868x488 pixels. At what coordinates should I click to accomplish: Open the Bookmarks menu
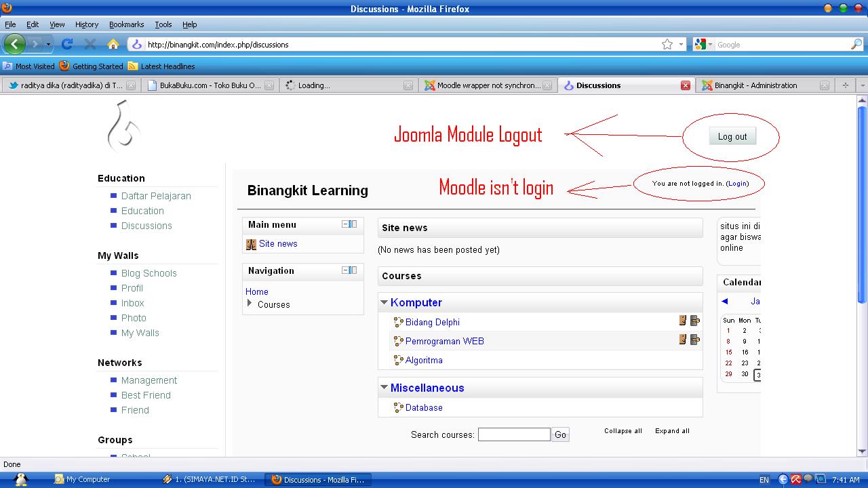point(126,24)
